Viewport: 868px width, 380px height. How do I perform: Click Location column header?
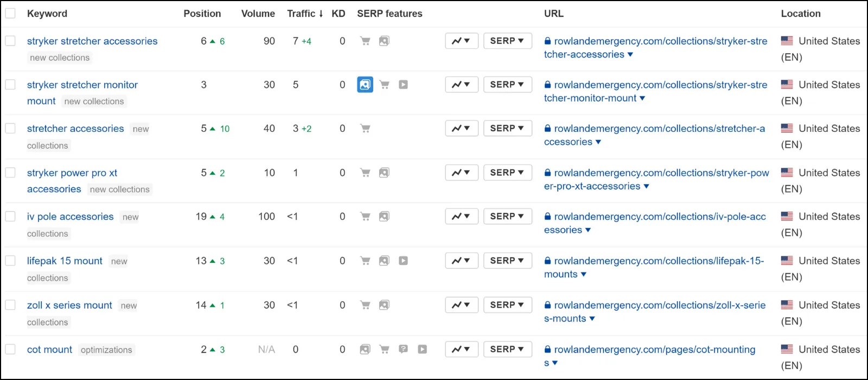click(x=801, y=14)
